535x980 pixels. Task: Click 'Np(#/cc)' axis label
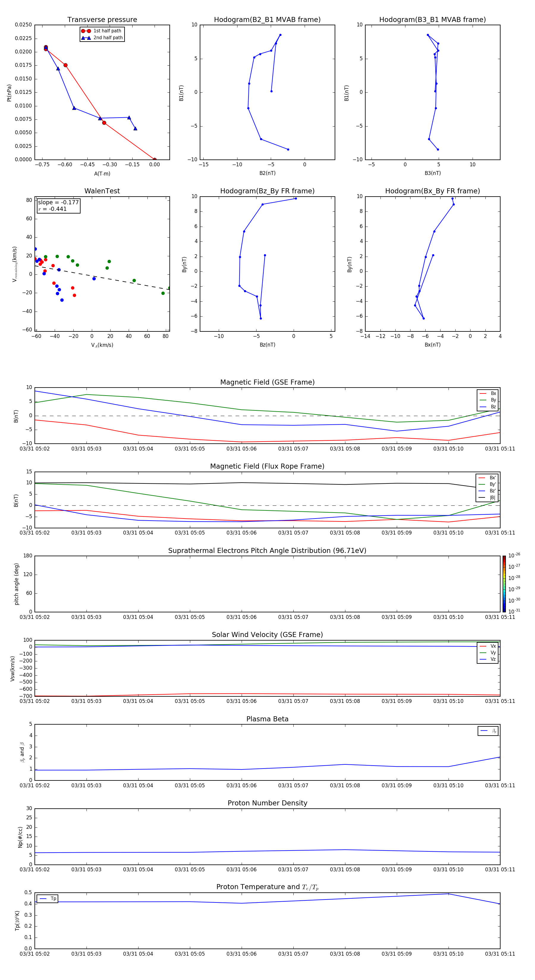click(x=20, y=837)
